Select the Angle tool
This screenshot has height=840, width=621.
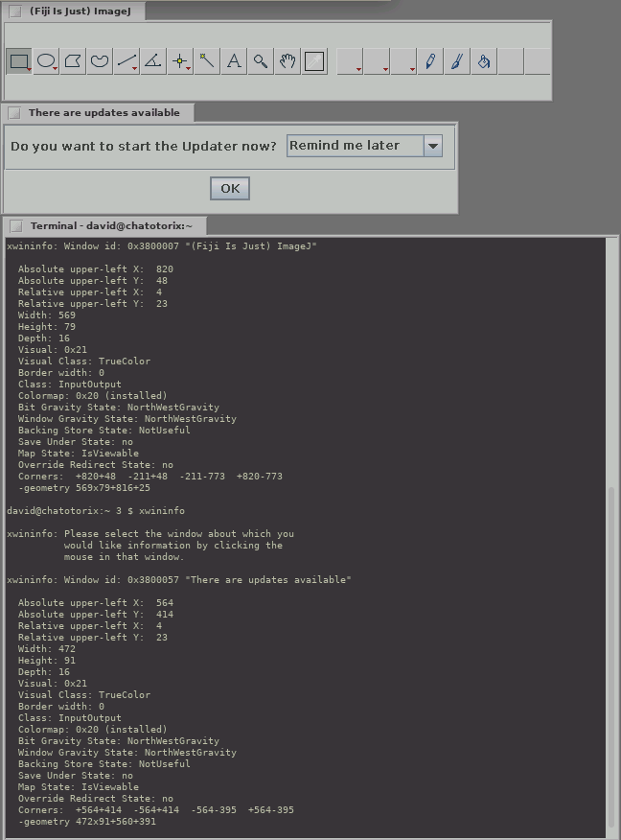[153, 62]
